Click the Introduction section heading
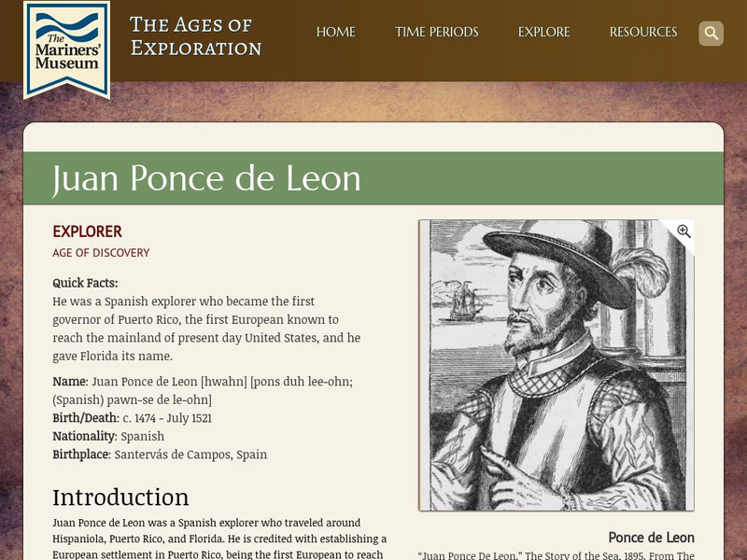 [120, 496]
